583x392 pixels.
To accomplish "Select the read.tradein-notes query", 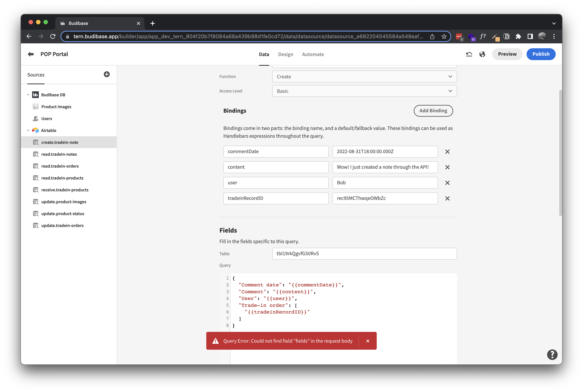I will (x=69, y=154).
